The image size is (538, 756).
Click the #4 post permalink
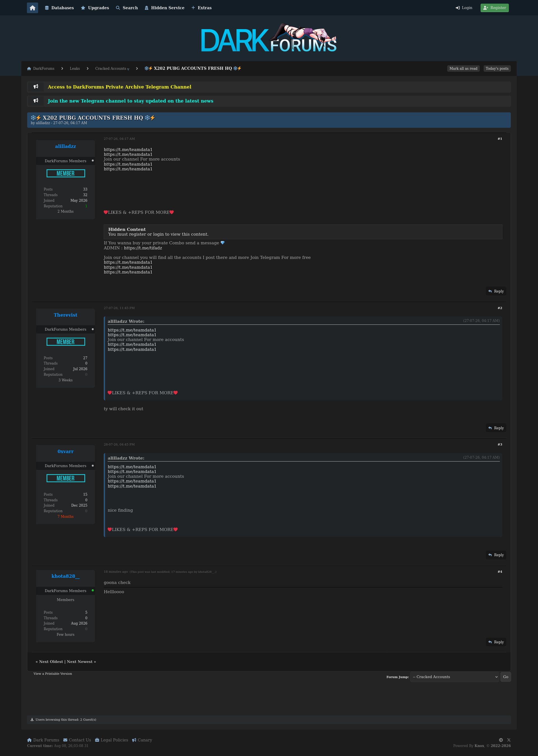500,572
